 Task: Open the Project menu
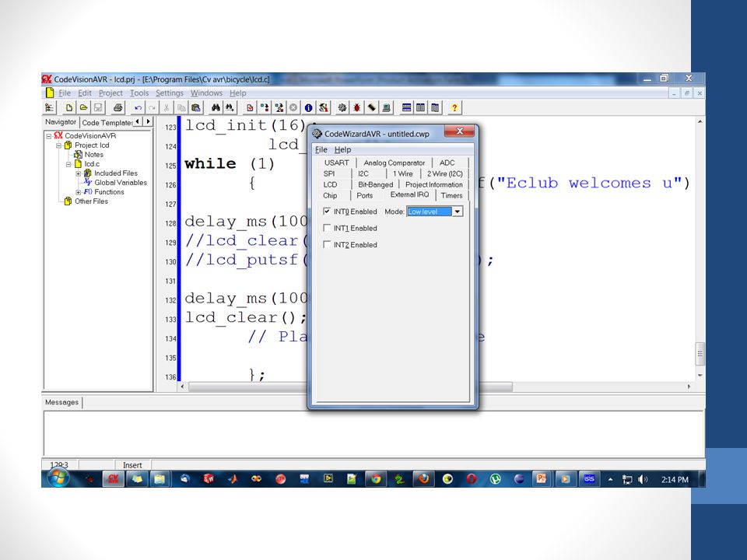(110, 93)
